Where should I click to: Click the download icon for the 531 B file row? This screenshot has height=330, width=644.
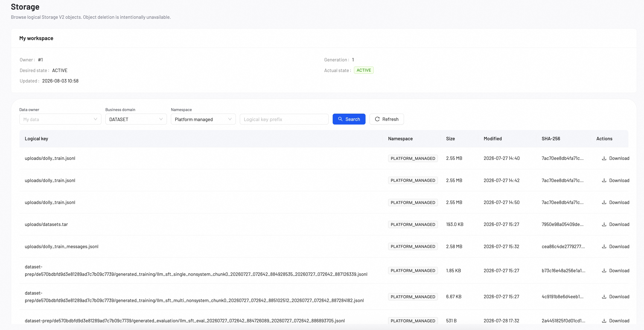click(x=604, y=321)
